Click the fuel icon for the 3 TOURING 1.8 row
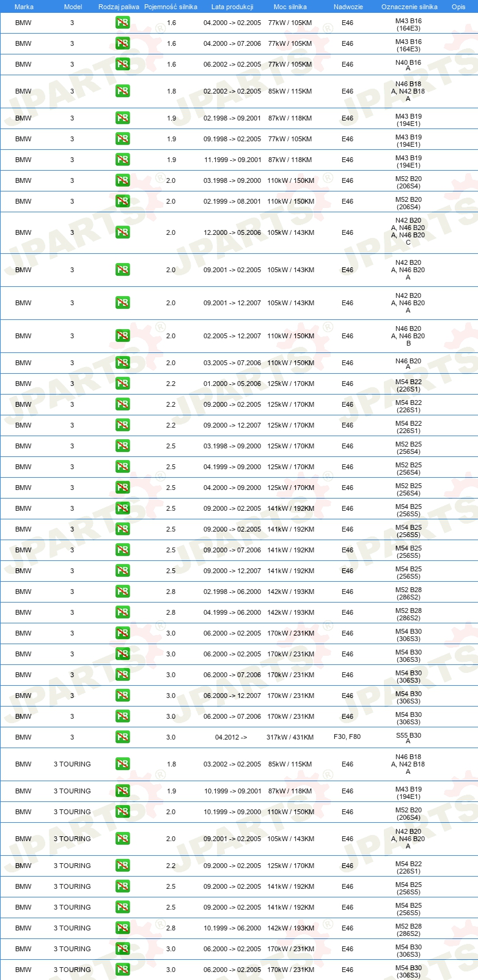This screenshot has width=478, height=980. (122, 764)
